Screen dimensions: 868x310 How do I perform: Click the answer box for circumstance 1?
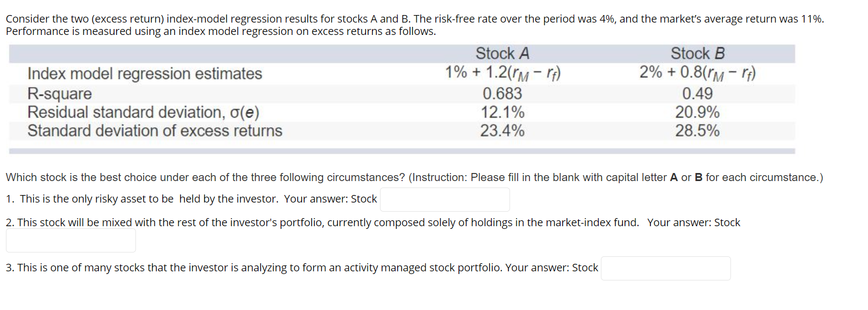point(444,199)
